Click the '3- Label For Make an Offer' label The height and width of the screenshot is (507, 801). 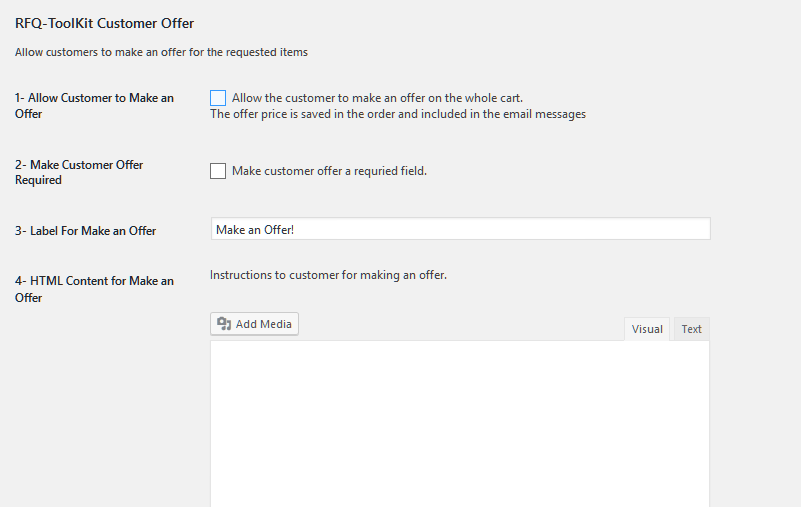pos(85,231)
